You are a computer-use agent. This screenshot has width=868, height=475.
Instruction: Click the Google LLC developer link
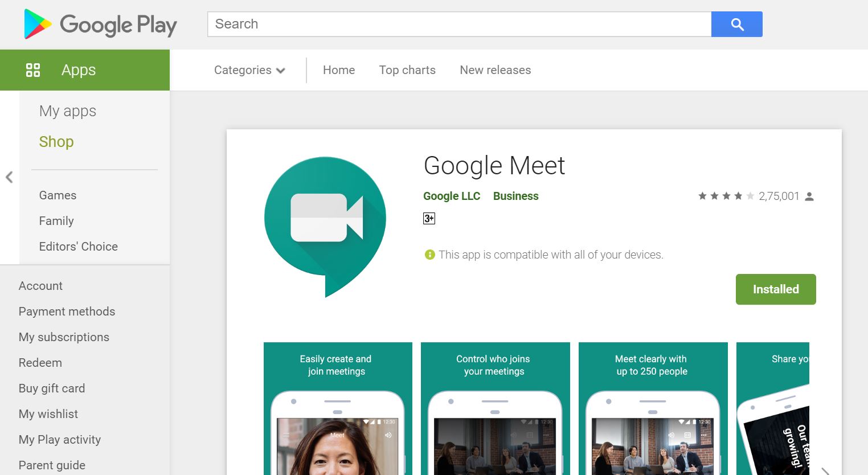pyautogui.click(x=452, y=196)
